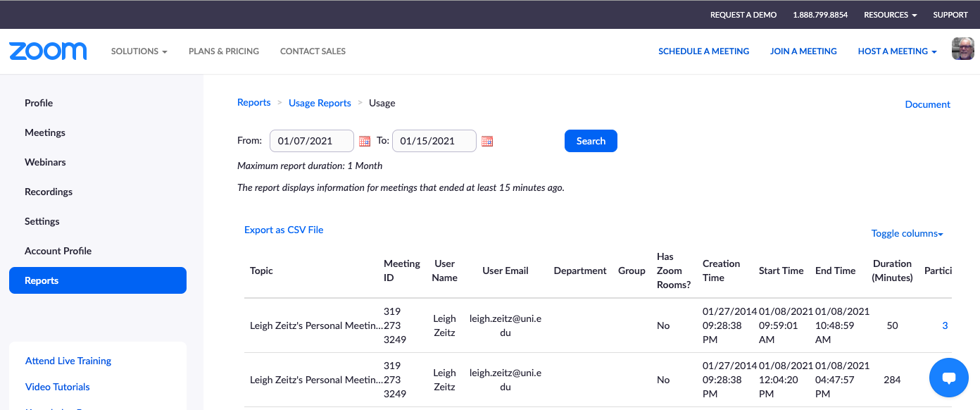This screenshot has width=980, height=410.
Task: Open Settings in sidebar
Action: tap(42, 221)
